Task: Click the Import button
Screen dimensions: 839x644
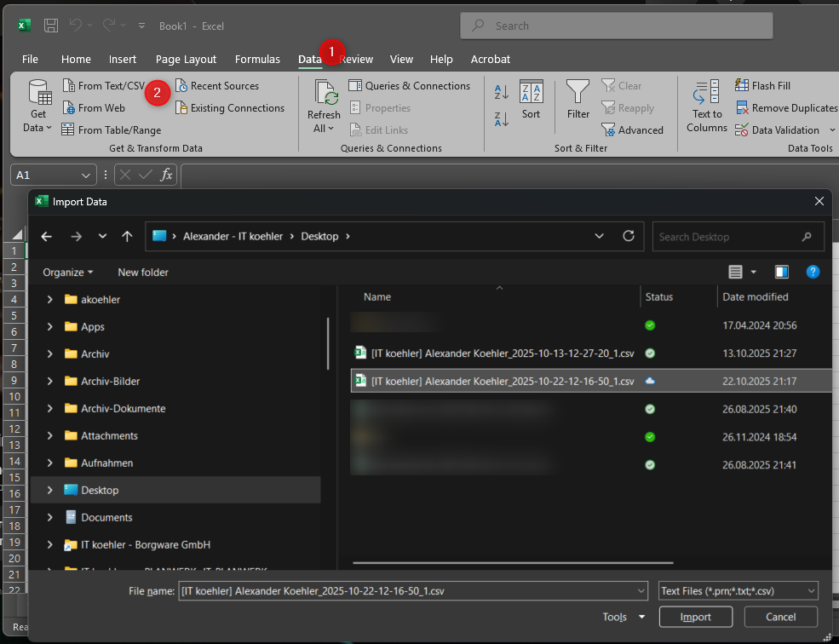Action: coord(695,617)
